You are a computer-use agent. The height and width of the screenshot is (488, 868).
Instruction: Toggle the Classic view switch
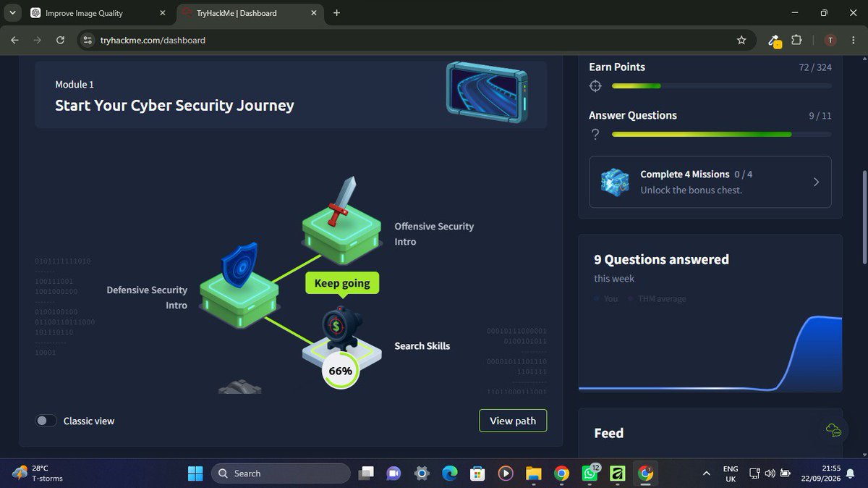[46, 421]
